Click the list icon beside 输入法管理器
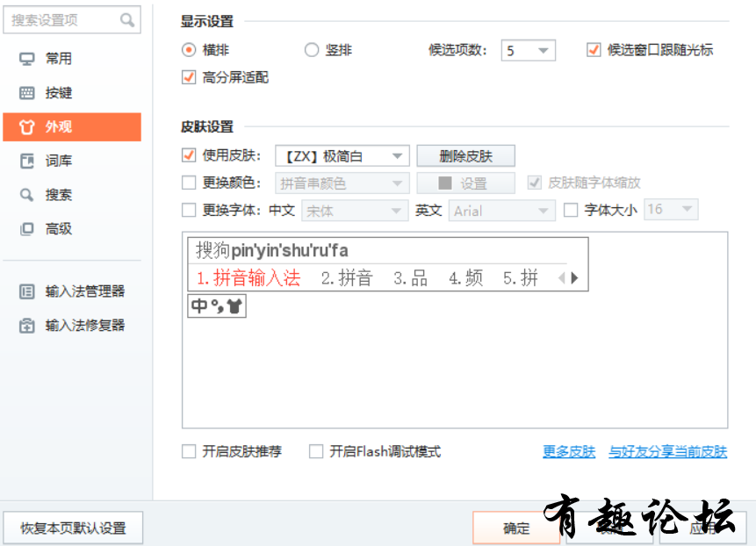Image resolution: width=756 pixels, height=546 pixels. (x=27, y=291)
